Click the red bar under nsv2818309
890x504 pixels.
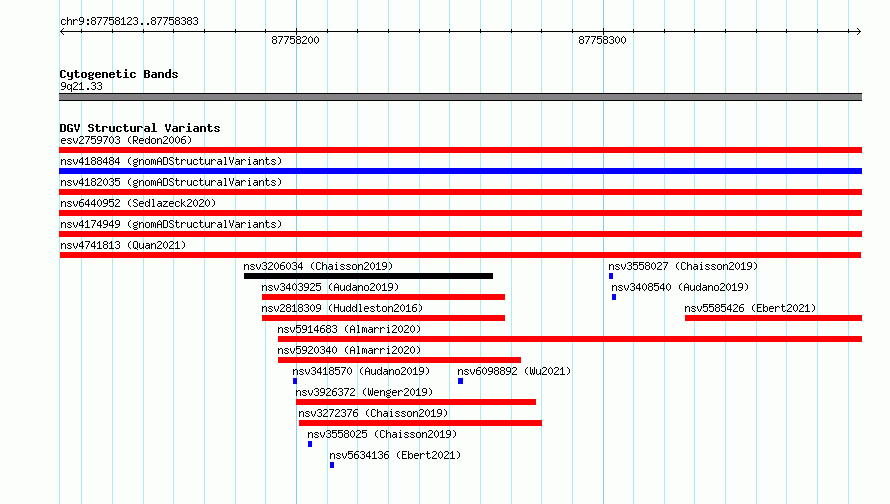pos(383,318)
